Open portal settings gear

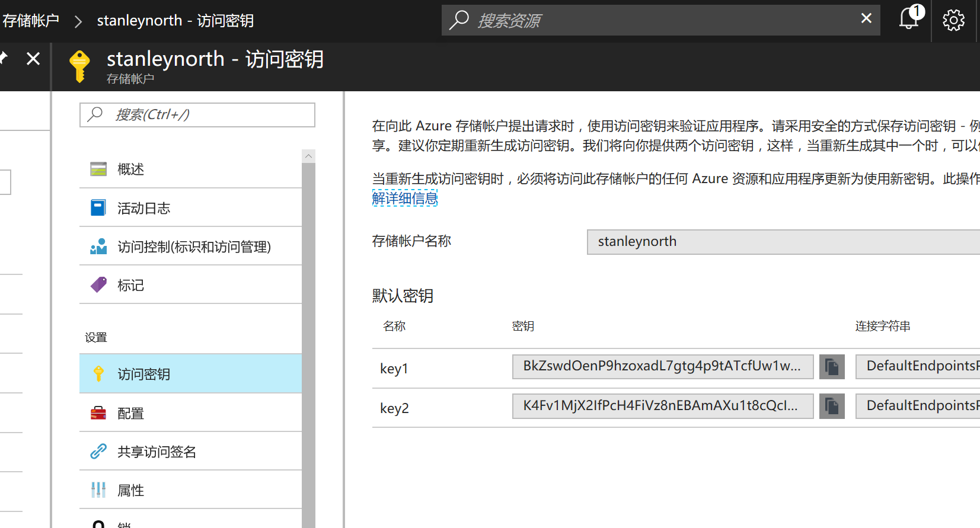pos(953,21)
